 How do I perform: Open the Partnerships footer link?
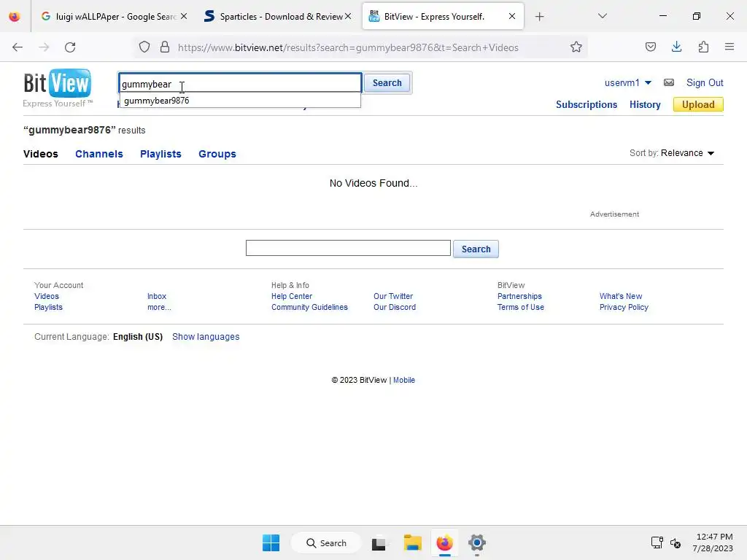point(519,296)
